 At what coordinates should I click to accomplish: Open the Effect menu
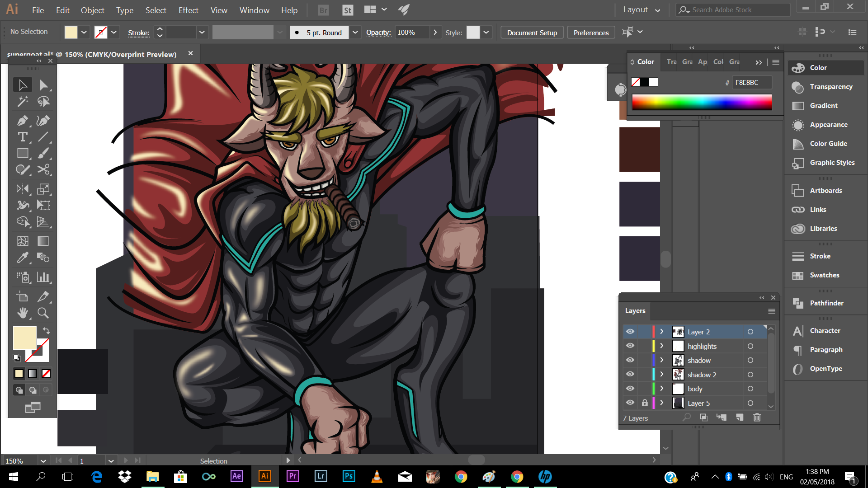tap(188, 10)
